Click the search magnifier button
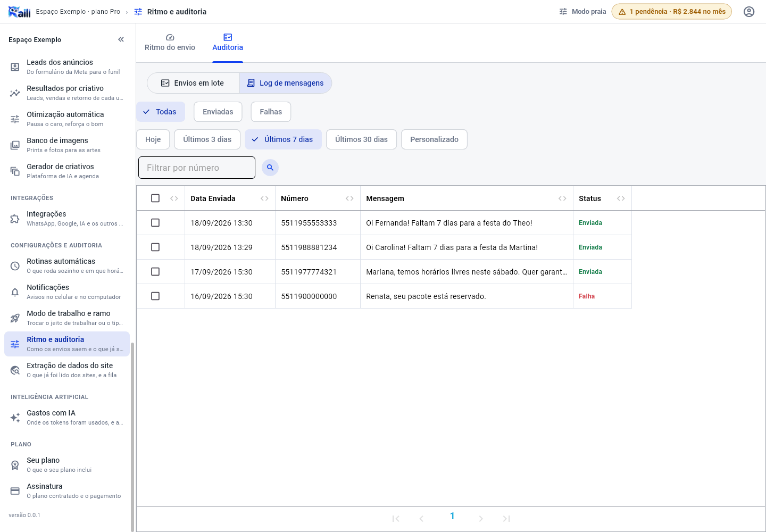766x532 pixels. (270, 168)
